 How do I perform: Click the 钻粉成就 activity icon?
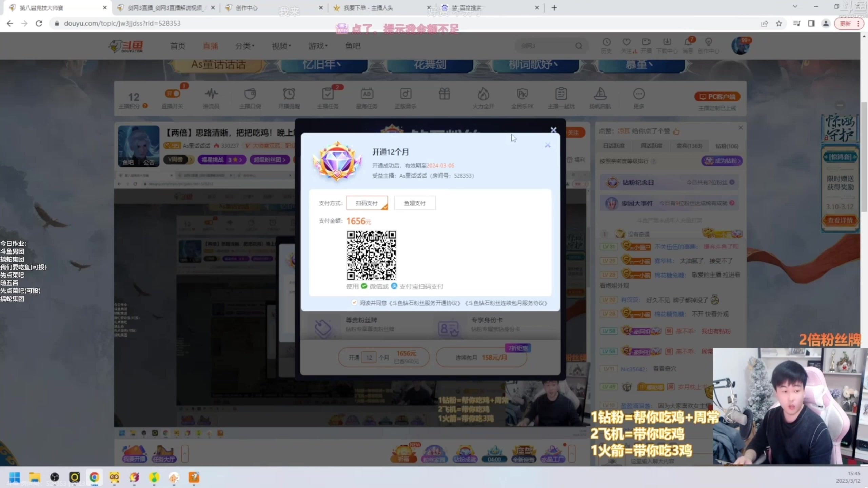point(465,453)
